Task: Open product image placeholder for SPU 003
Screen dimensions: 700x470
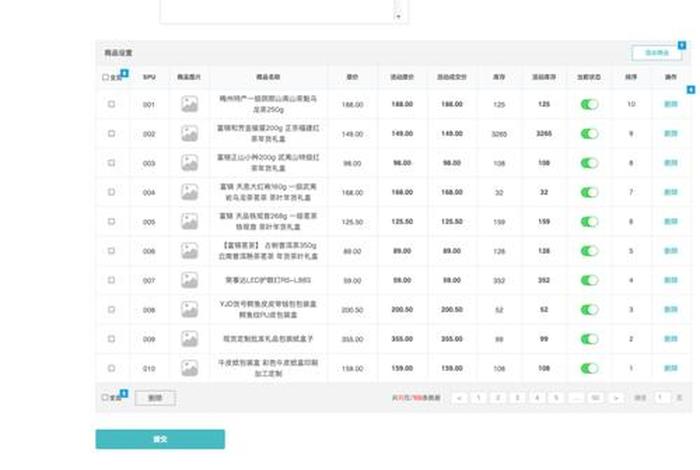Action: pos(189,163)
